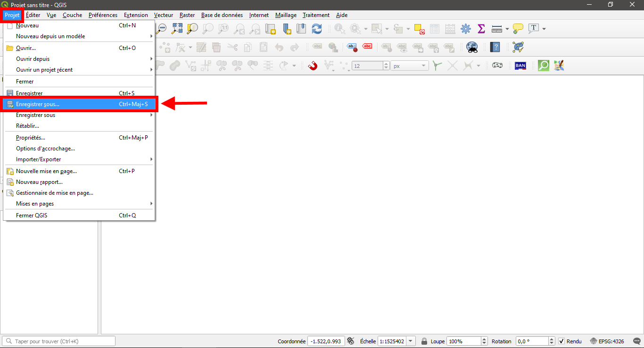Click the EPSG:4326 projection button
Image resolution: width=644 pixels, height=348 pixels.
point(607,341)
